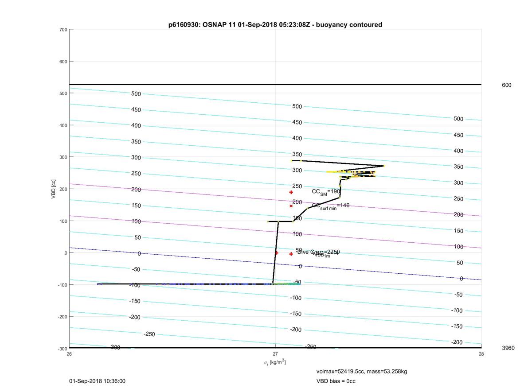Click the 'VBD bias = 0cc' text
Screen dimensions: 532x392
336,381
